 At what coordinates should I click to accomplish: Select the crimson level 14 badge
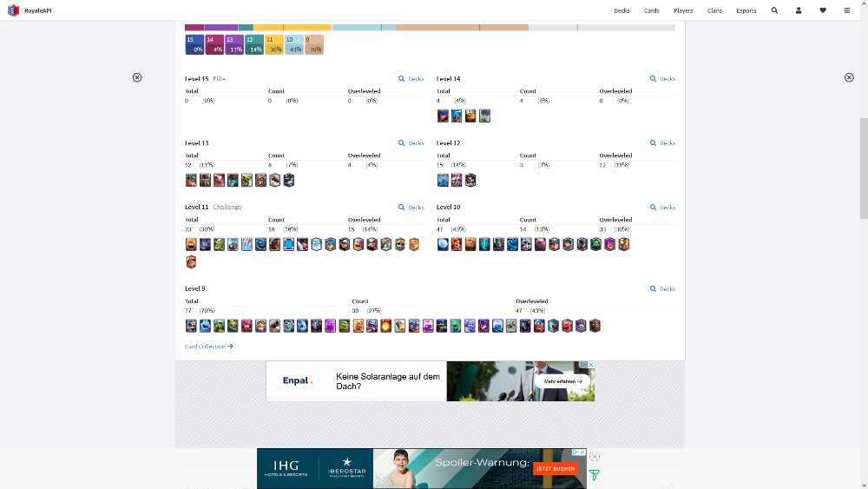coord(214,44)
